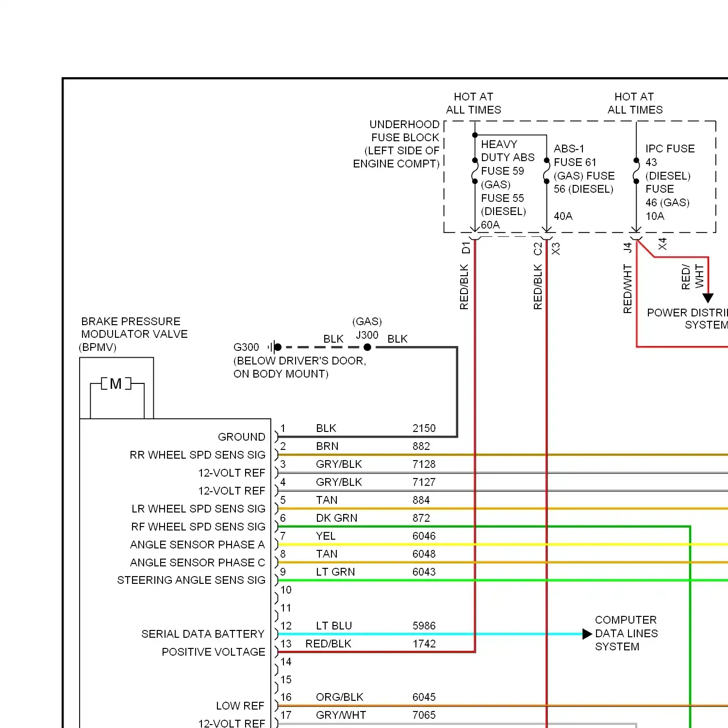Click circuit number 7128
The width and height of the screenshot is (728, 728).
pos(424,464)
